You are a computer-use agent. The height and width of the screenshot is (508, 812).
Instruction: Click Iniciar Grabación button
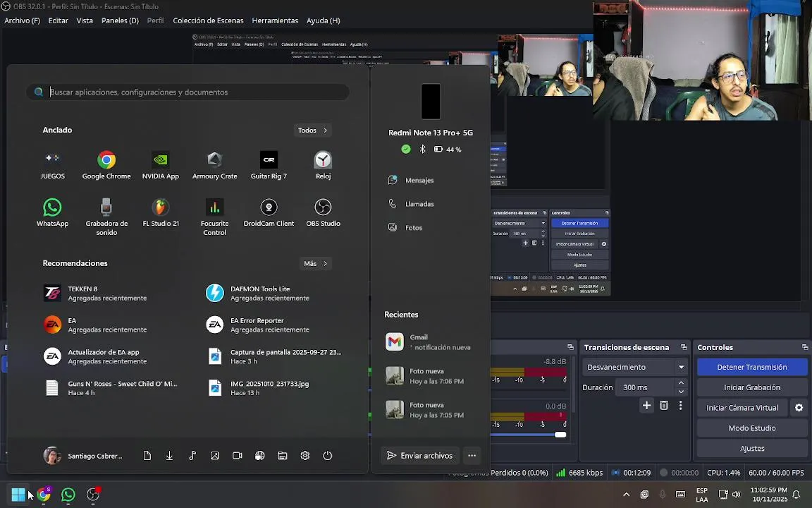[752, 388]
